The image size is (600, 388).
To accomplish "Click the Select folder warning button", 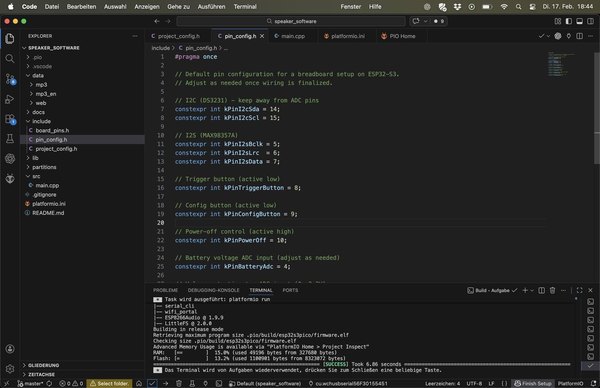I will point(109,383).
